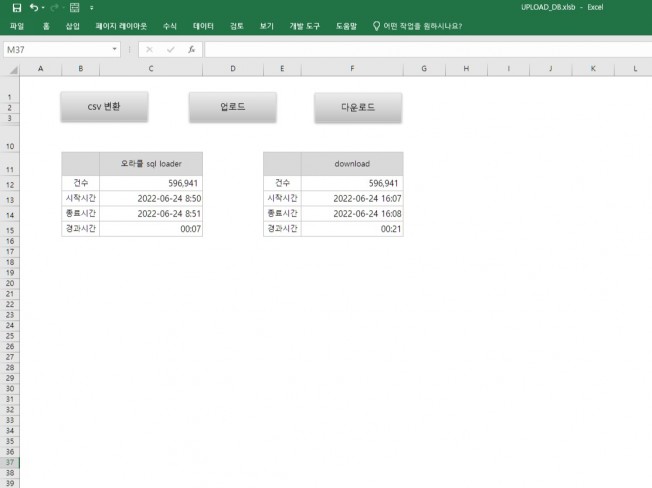Click the Save icon in quick access toolbar
The image size is (652, 488).
click(x=17, y=7)
